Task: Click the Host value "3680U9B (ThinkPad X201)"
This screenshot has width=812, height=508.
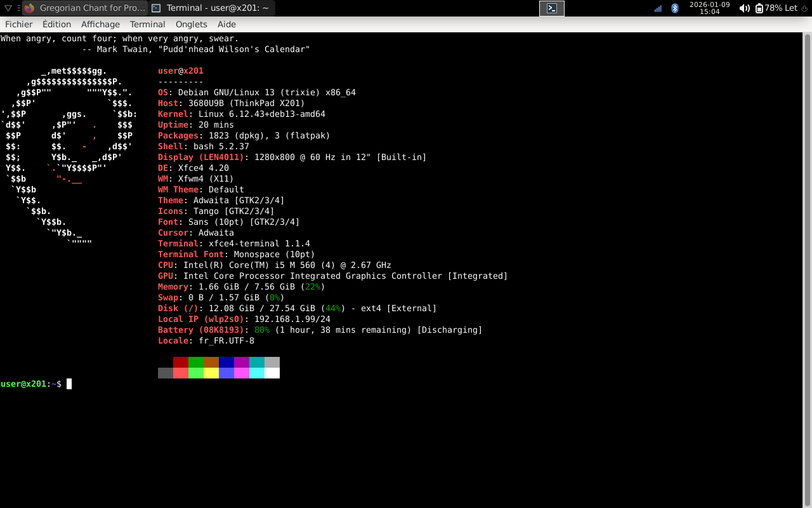Action: (x=247, y=104)
